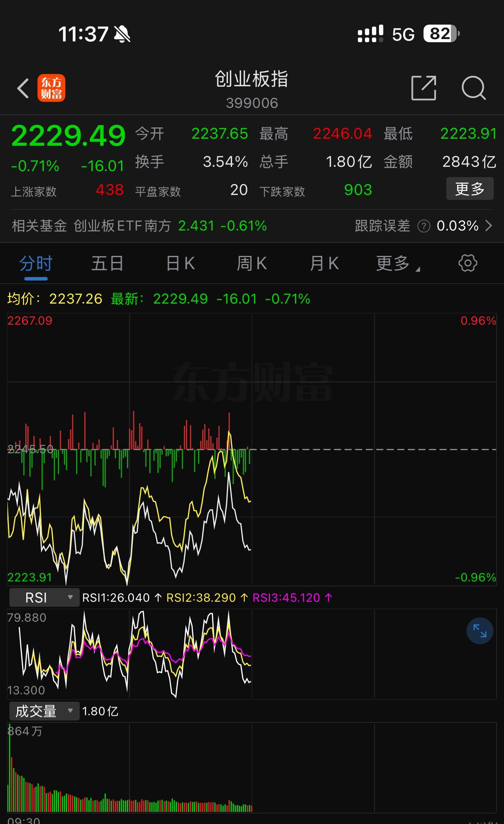This screenshot has height=824, width=504.
Task: Open the 东方财富 orange logo
Action: tap(51, 88)
